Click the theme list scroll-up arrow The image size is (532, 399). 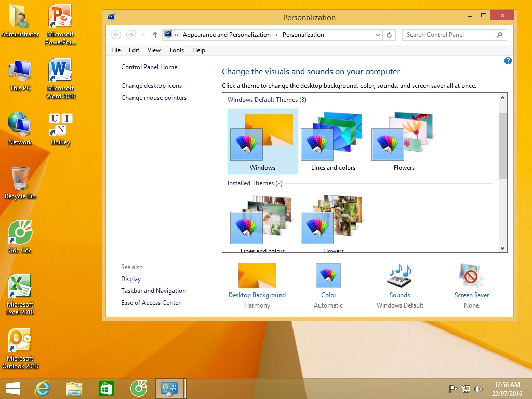pyautogui.click(x=502, y=98)
